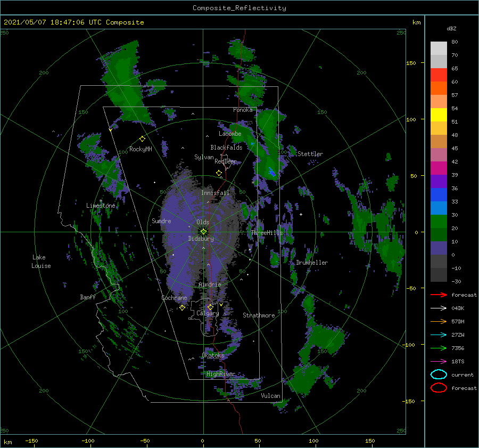Viewport: 479px width, 448px height.
Task: Click the Calgary city label
Action: coord(208,313)
